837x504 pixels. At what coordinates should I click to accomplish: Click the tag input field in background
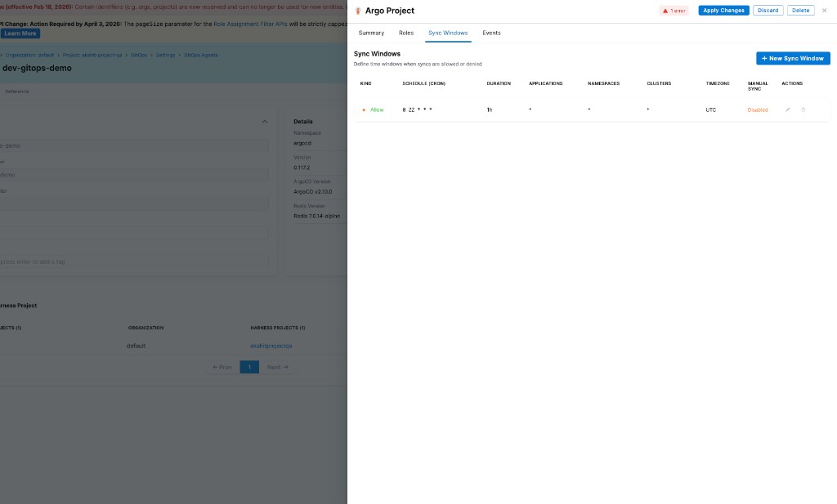(134, 262)
